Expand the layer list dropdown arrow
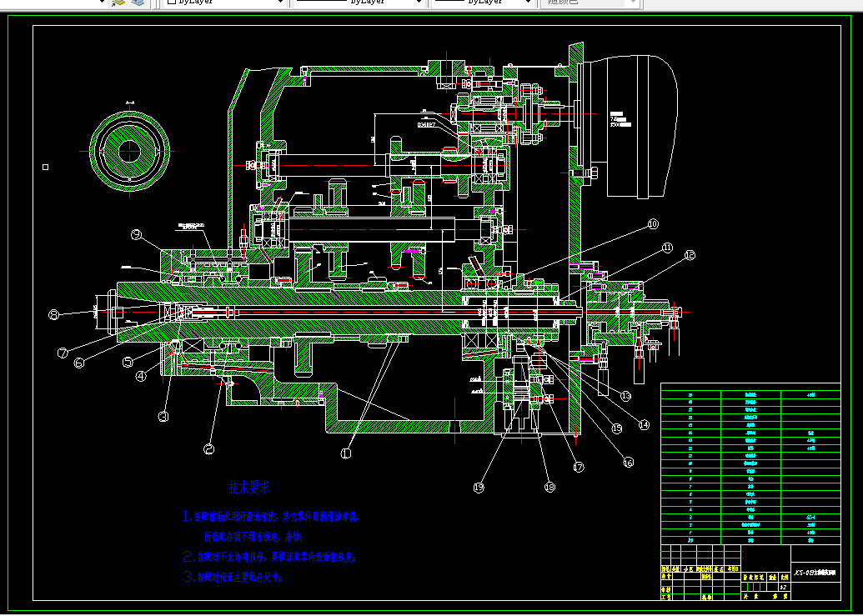The image size is (863, 616). point(101,3)
